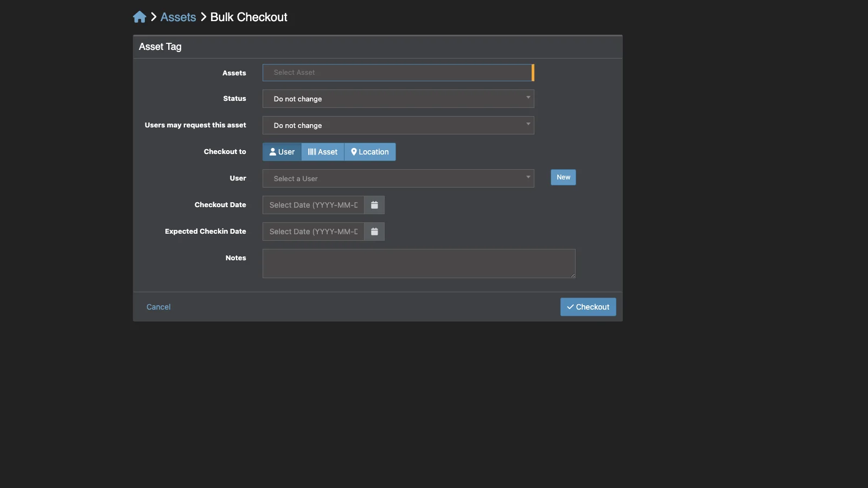Submit with the Checkout button
The image size is (868, 488).
(x=588, y=307)
